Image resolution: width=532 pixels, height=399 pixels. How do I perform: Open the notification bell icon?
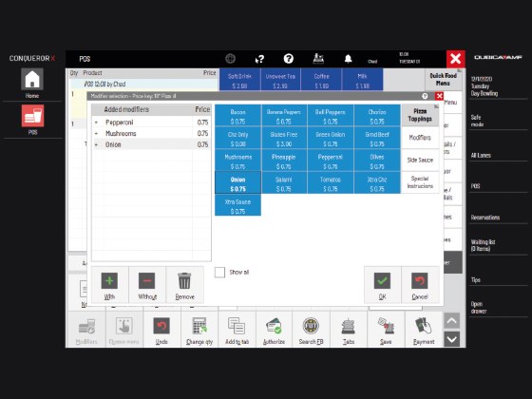(x=348, y=59)
